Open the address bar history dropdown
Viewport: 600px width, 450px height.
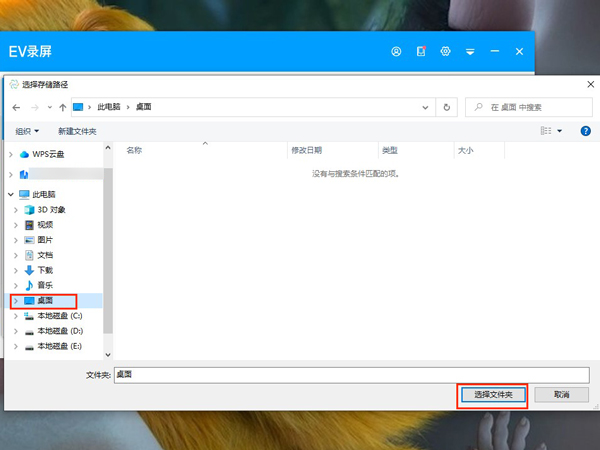[425, 106]
